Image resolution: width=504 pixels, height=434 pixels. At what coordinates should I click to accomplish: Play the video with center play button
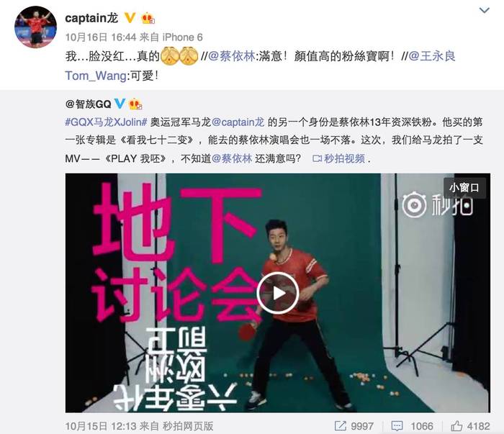coord(278,293)
